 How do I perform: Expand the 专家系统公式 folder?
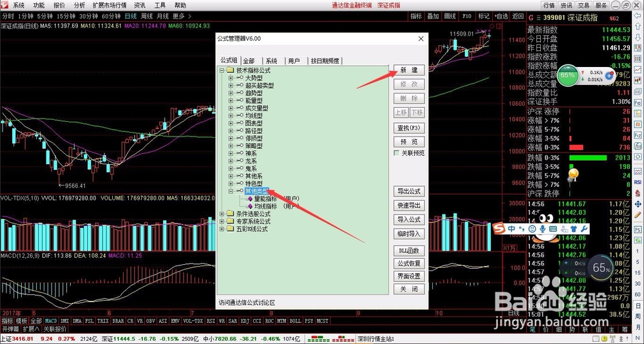point(222,222)
